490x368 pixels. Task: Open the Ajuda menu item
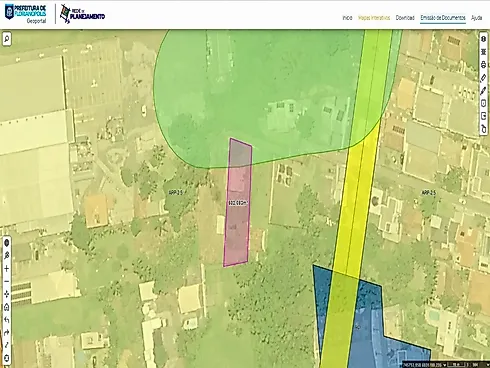click(x=477, y=18)
